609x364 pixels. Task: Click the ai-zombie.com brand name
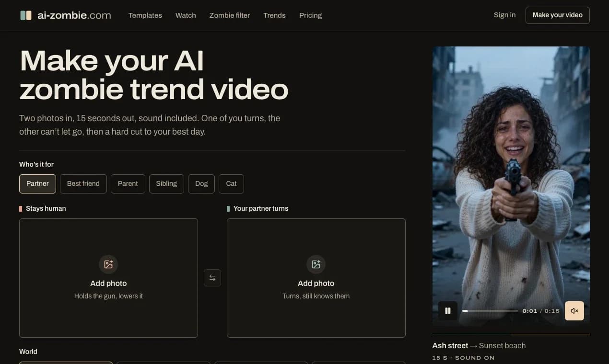pos(74,15)
